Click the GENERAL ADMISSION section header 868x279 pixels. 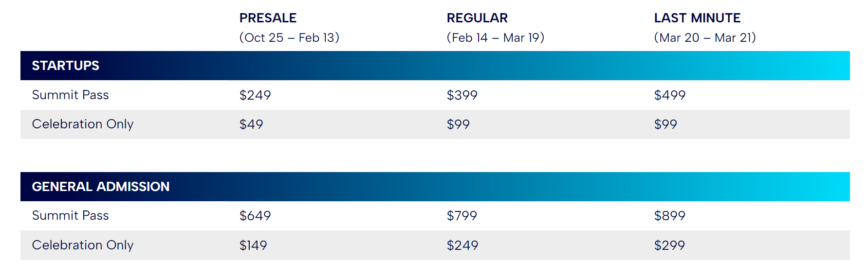[101, 187]
